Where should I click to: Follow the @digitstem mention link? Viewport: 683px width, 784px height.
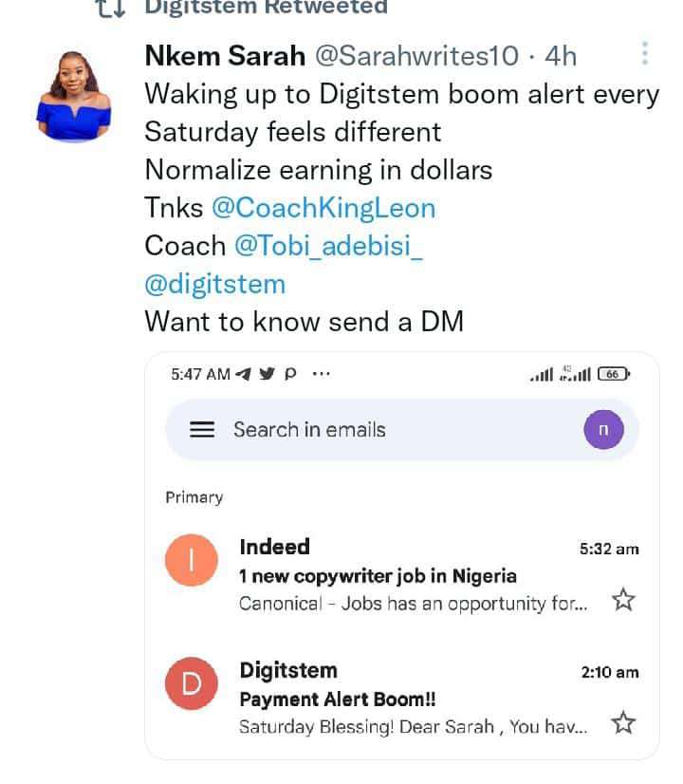(214, 284)
